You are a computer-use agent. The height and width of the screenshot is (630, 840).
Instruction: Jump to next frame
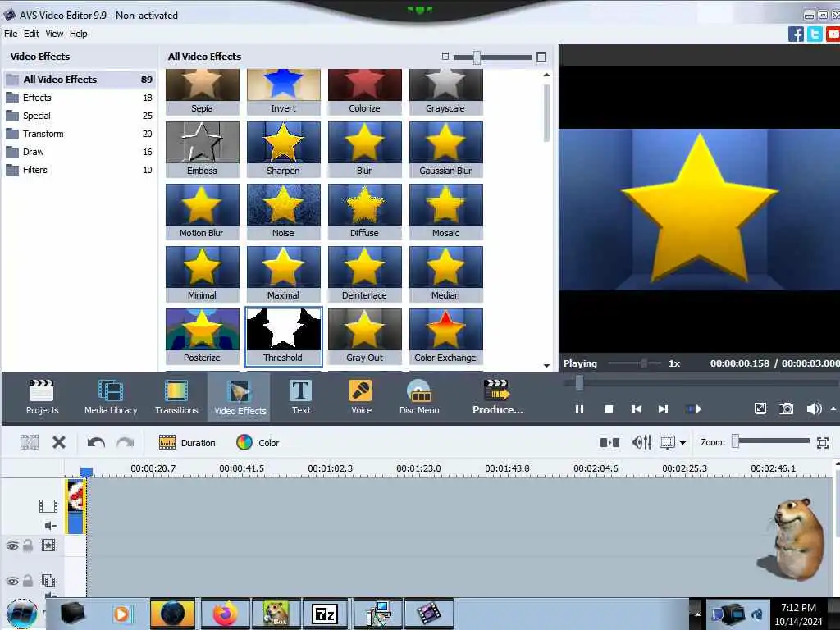(x=663, y=409)
